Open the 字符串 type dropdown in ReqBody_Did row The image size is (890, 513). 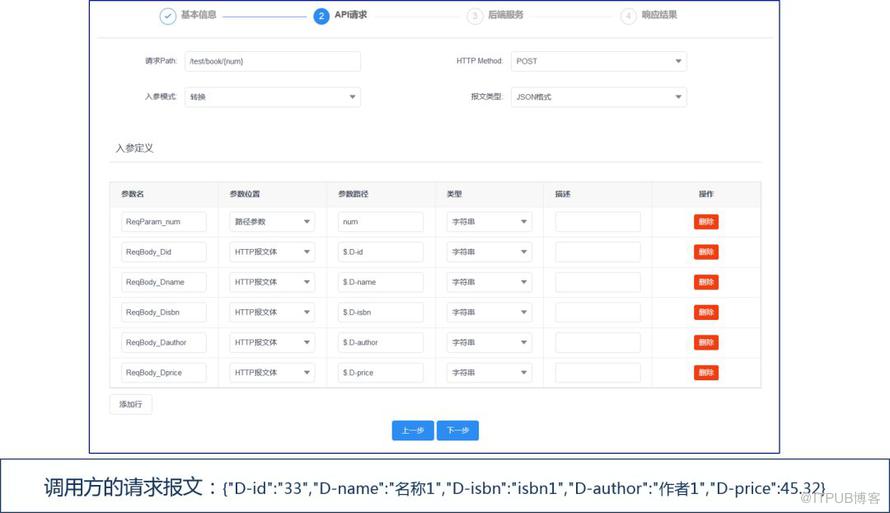click(489, 252)
